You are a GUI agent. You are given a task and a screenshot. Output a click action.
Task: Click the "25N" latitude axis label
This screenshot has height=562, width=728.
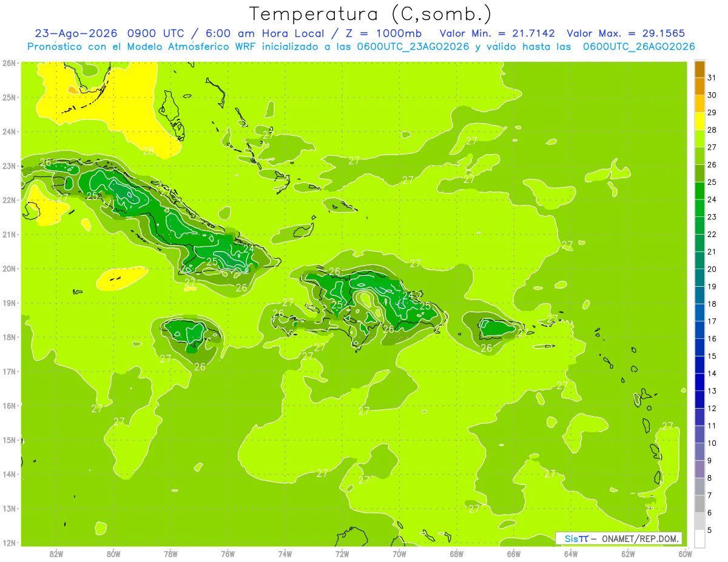(8, 97)
